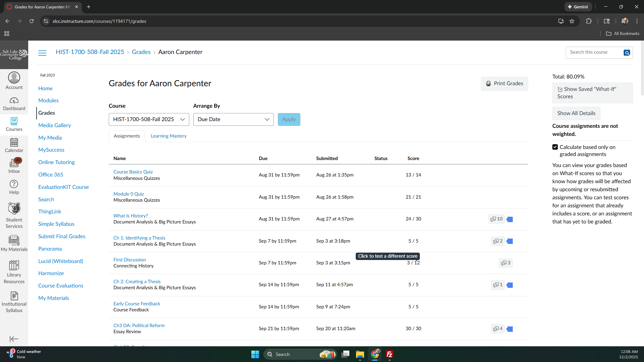Uncheck Calculate based only on graded assignments
Image resolution: width=644 pixels, height=362 pixels.
point(555,147)
